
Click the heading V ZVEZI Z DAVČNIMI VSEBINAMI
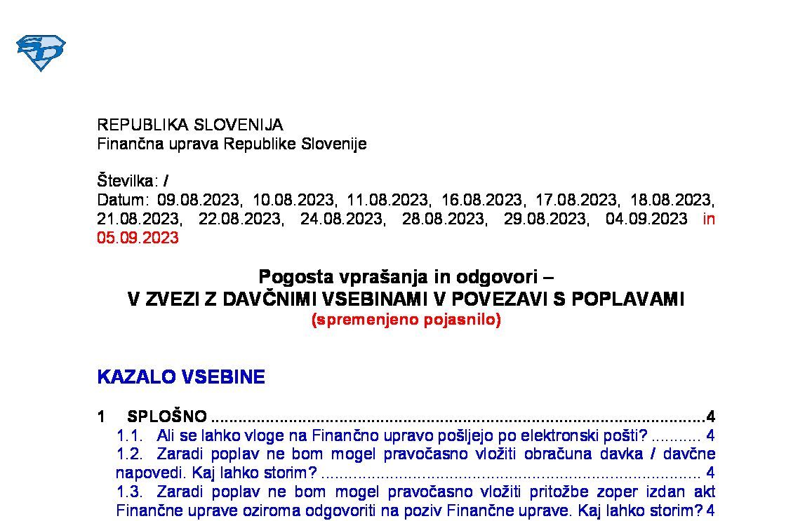[x=406, y=299]
